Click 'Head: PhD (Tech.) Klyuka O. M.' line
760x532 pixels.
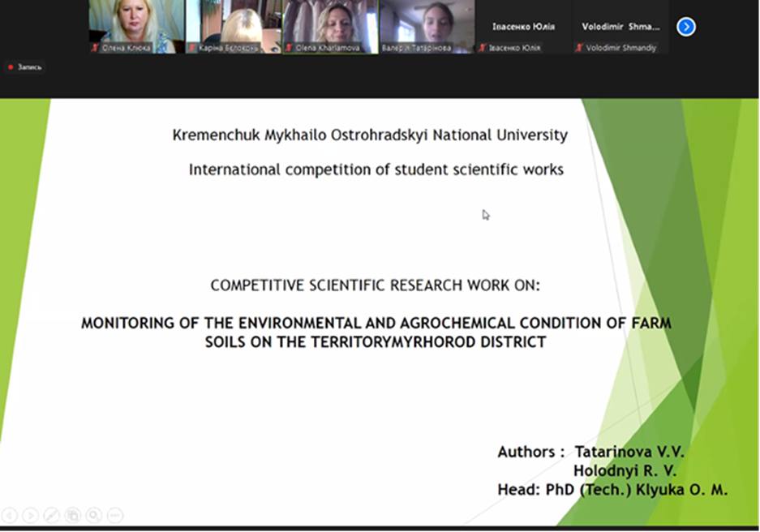click(612, 489)
